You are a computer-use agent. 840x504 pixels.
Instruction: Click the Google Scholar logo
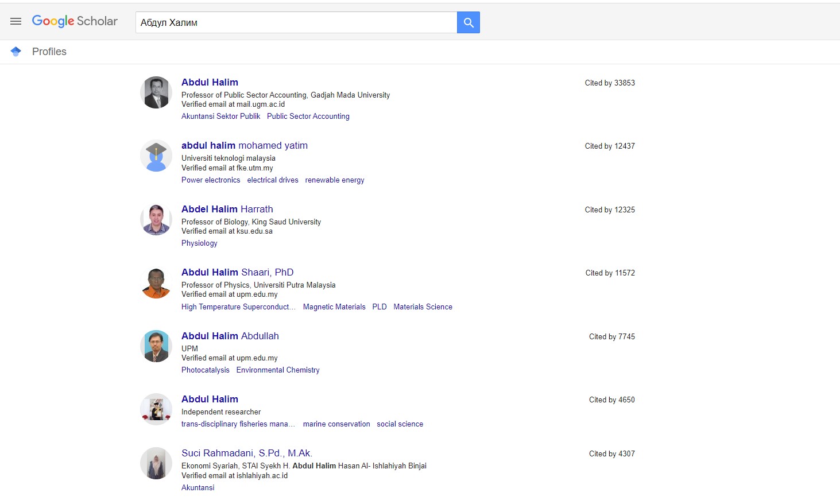(x=75, y=21)
